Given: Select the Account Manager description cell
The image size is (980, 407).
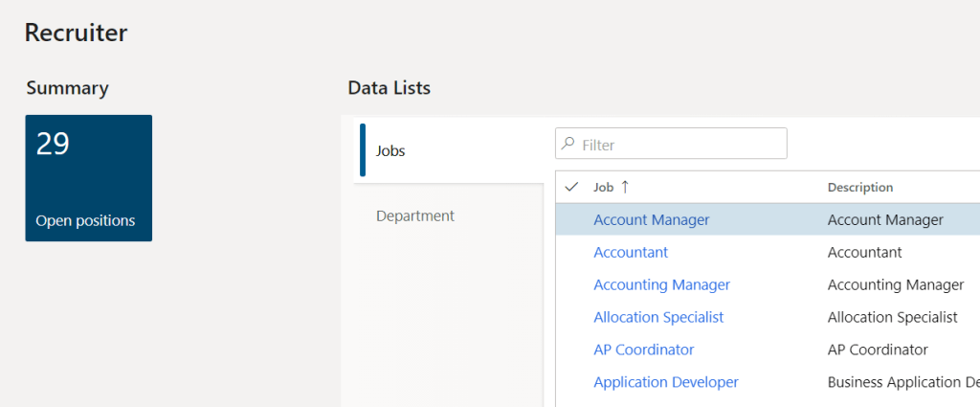Looking at the screenshot, I should pyautogui.click(x=885, y=220).
